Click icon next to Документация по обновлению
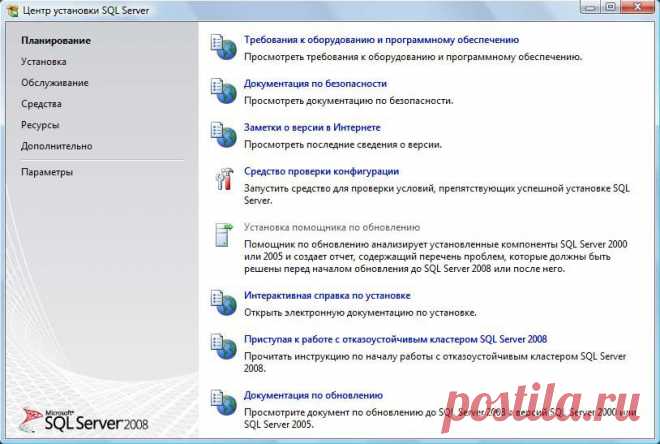 [x=224, y=403]
